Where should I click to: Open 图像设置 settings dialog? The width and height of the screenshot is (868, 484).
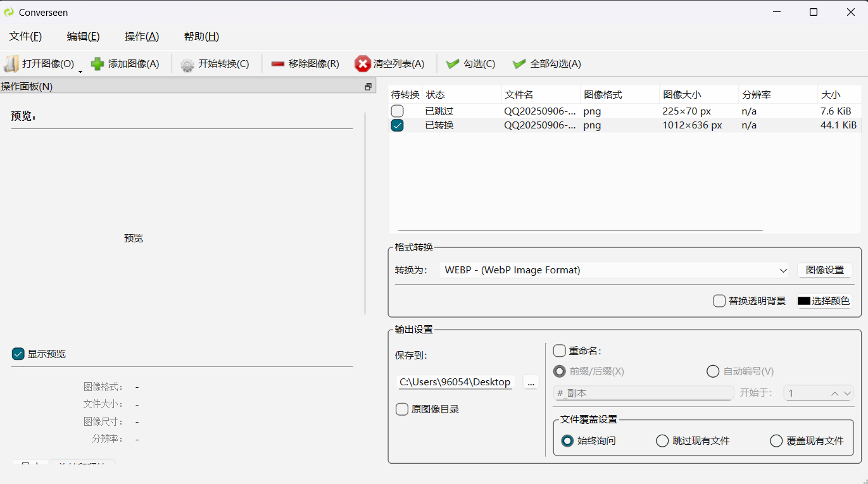[x=825, y=270]
